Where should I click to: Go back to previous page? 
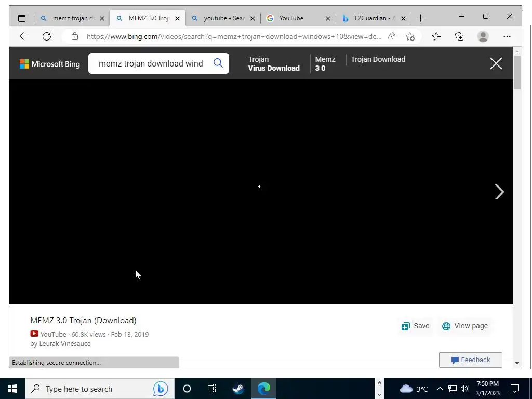tap(24, 36)
